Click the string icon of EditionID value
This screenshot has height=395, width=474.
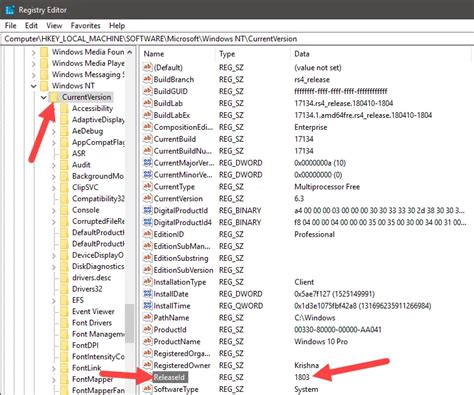pos(147,234)
